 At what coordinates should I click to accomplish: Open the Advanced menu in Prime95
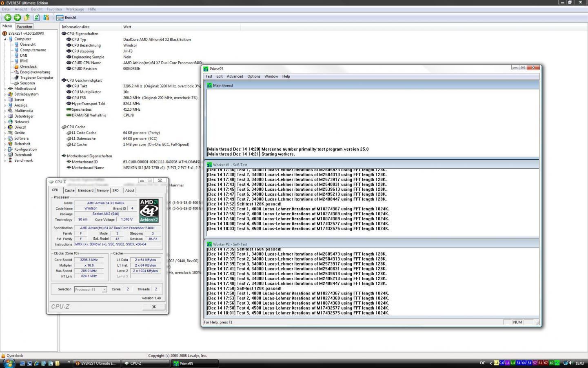click(235, 76)
